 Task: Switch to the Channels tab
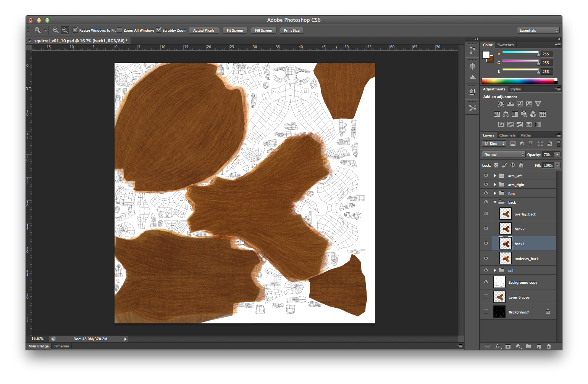click(x=507, y=135)
